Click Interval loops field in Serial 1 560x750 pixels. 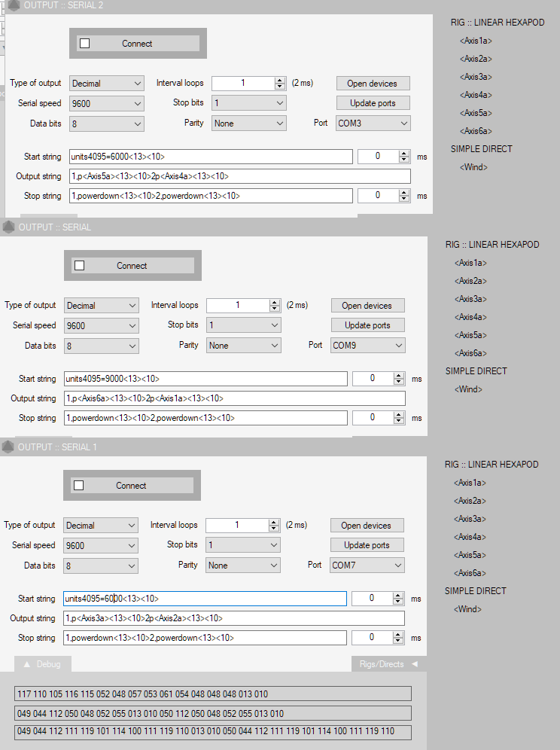pyautogui.click(x=238, y=525)
